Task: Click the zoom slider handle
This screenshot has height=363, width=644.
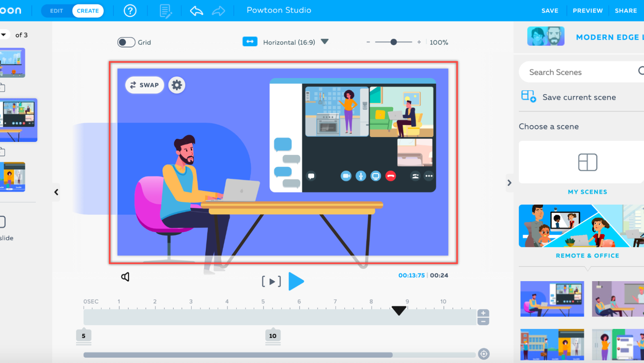Action: (x=394, y=42)
